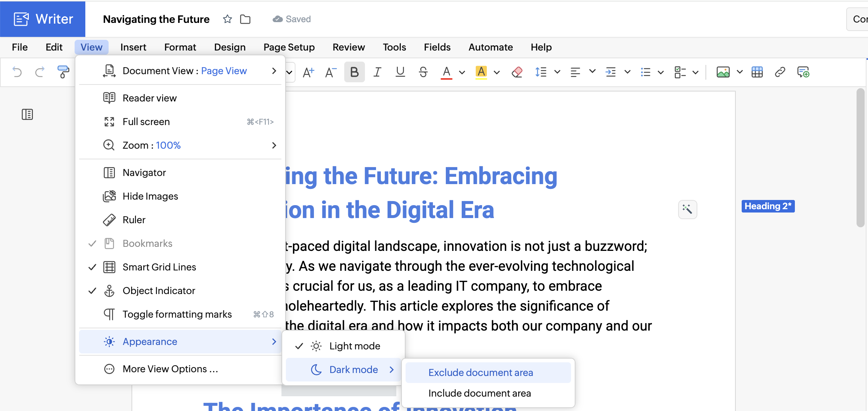The height and width of the screenshot is (411, 868).
Task: Click the format painter icon
Action: tap(63, 72)
